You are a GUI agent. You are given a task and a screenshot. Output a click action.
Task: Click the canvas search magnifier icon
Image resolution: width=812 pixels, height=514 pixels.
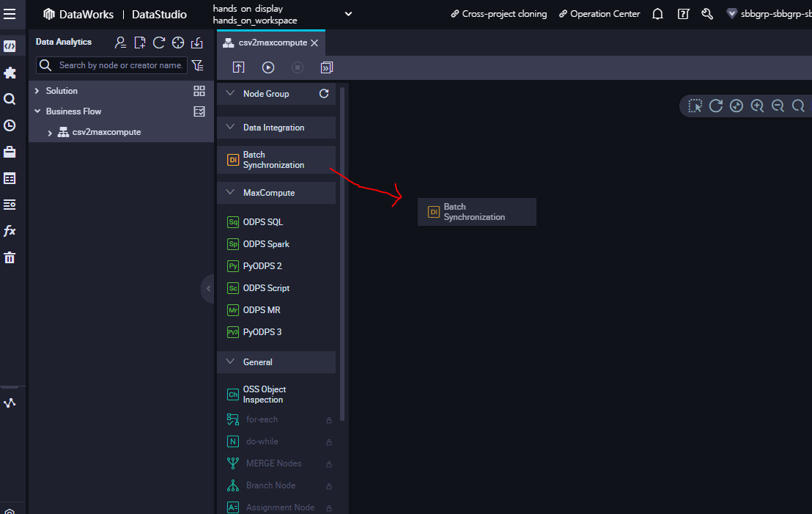tap(799, 106)
